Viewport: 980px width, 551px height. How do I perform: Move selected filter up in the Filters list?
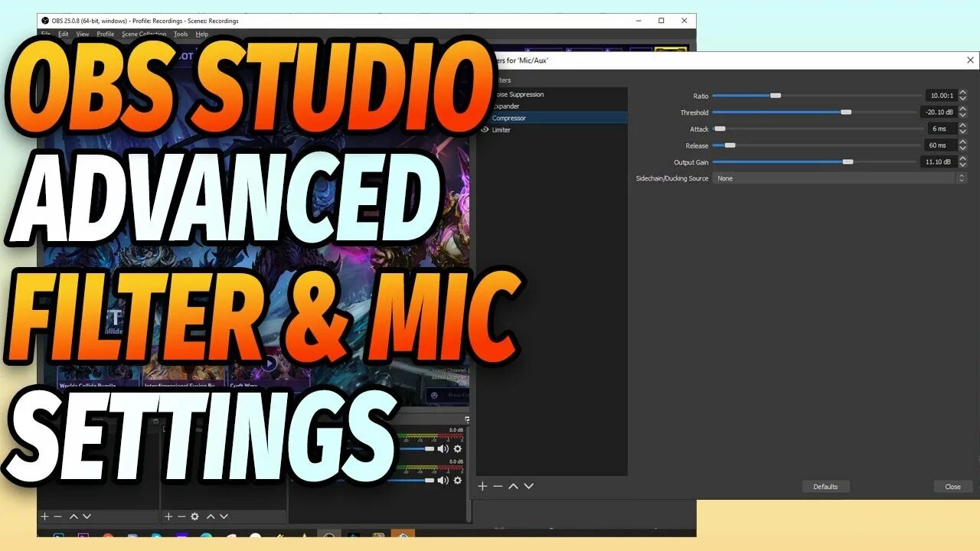pyautogui.click(x=513, y=486)
